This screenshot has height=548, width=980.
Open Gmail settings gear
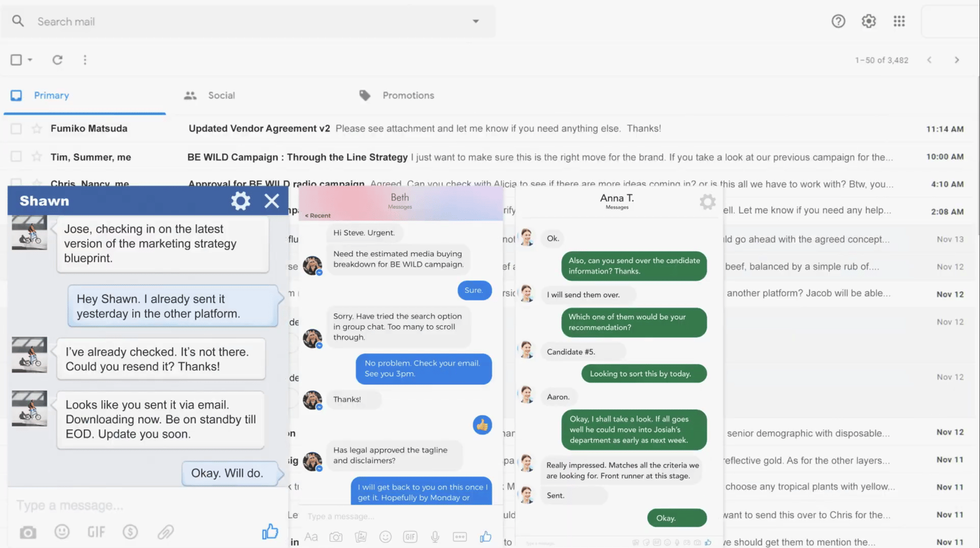pyautogui.click(x=869, y=21)
